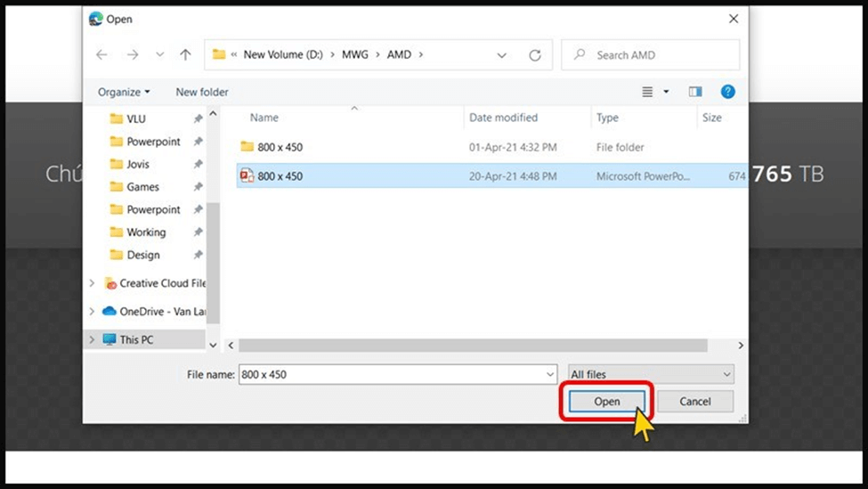This screenshot has height=489, width=868.
Task: Sort by the Size column
Action: pos(712,118)
